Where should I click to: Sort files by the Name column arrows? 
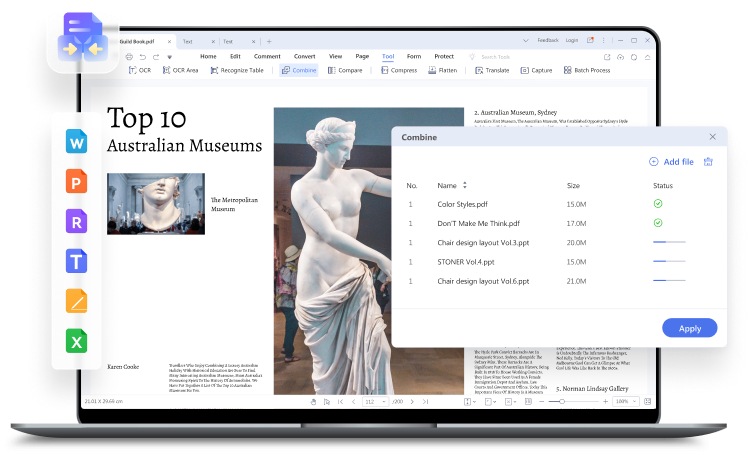pyautogui.click(x=465, y=185)
